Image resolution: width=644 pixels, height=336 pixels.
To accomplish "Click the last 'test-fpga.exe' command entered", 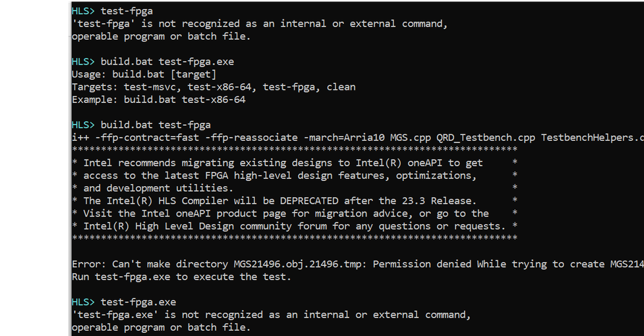I will [138, 302].
